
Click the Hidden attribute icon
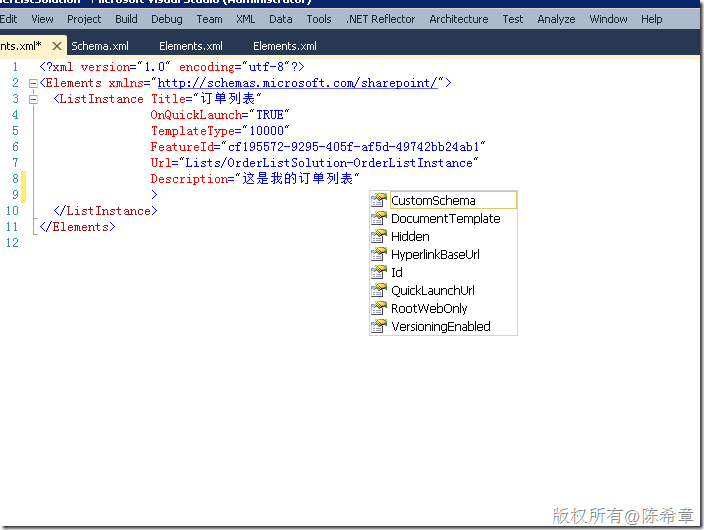379,236
